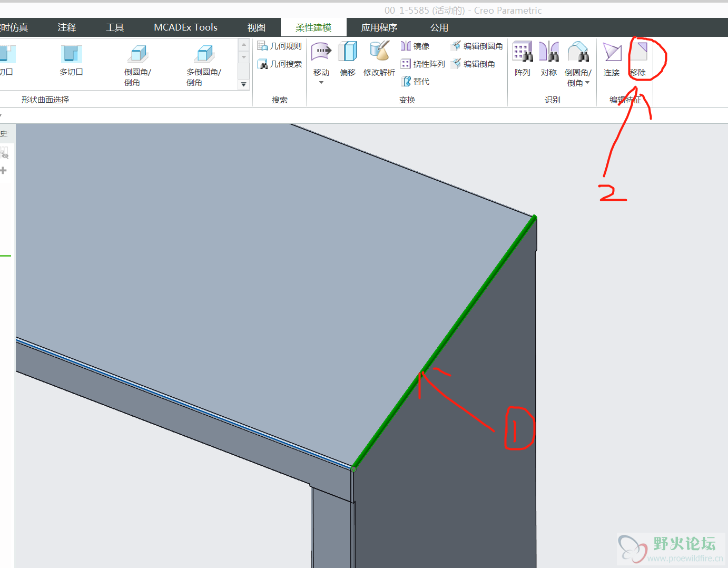
Task: Activate the 偏移 offset tool
Action: tap(348, 59)
